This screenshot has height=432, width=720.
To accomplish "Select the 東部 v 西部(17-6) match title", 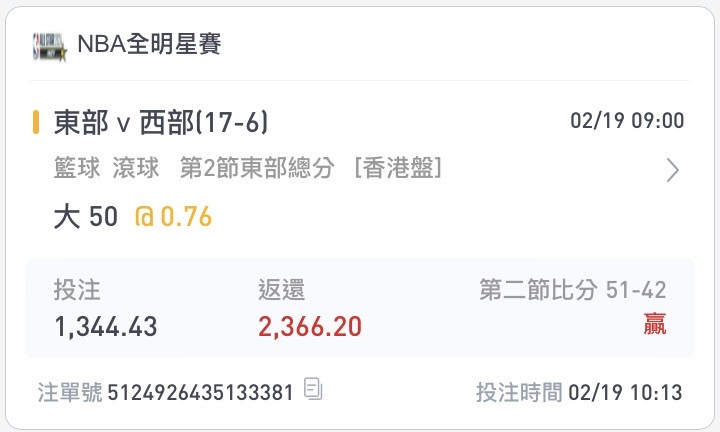I will point(161,123).
